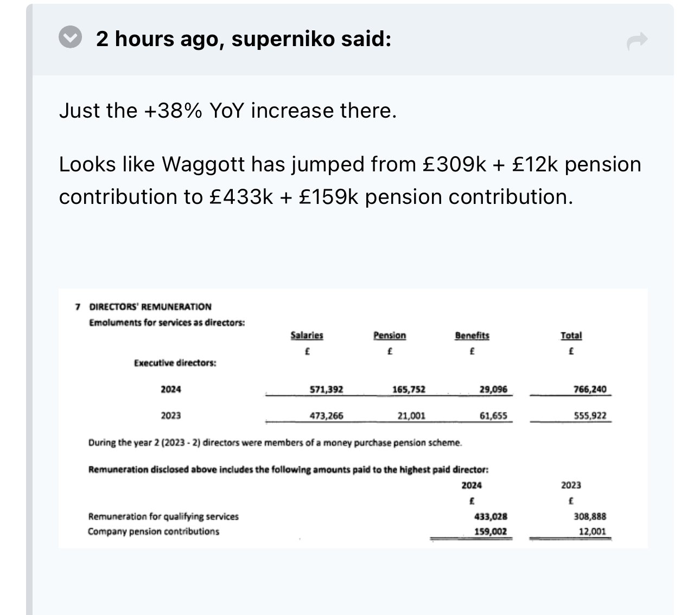Click the 159,002 pension contribution figure
This screenshot has height=615, width=700.
[491, 531]
